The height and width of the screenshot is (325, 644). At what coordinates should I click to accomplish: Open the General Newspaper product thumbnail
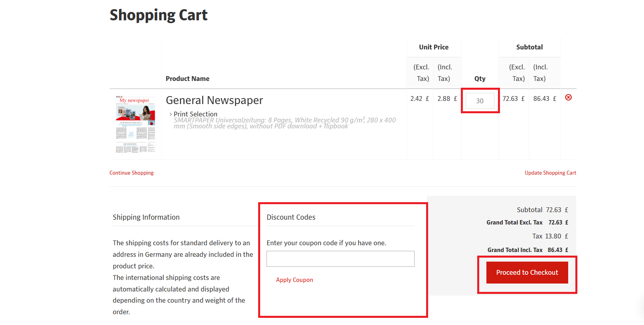pyautogui.click(x=136, y=124)
